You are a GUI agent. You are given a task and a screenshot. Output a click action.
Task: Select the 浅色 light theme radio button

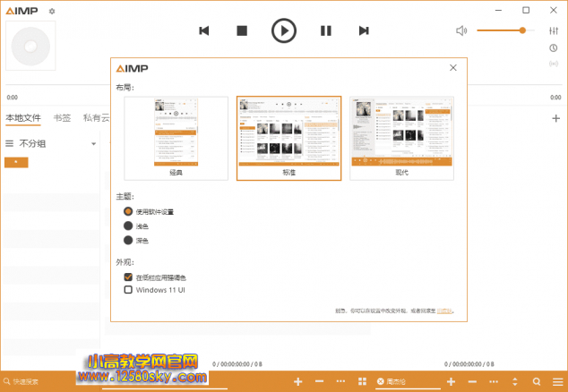[128, 226]
